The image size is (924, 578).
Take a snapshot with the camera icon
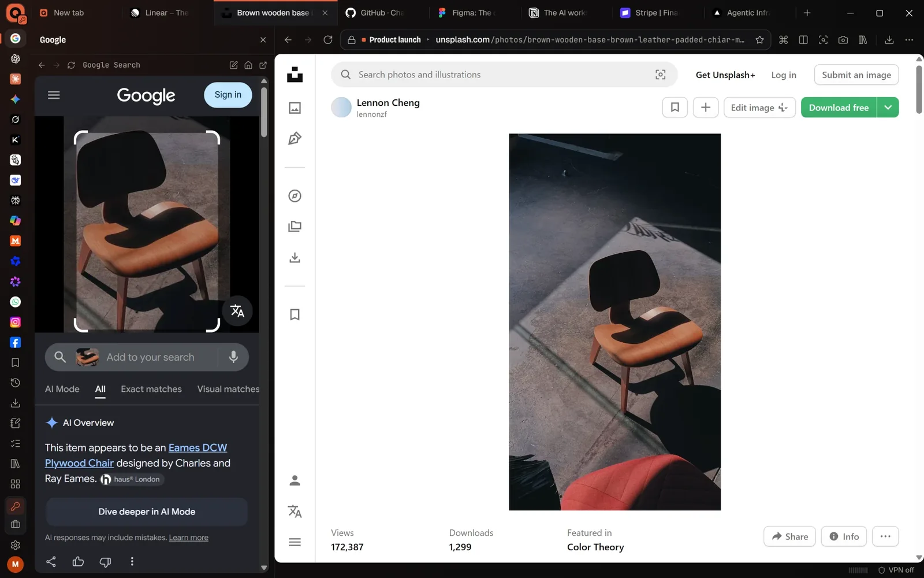coord(843,39)
